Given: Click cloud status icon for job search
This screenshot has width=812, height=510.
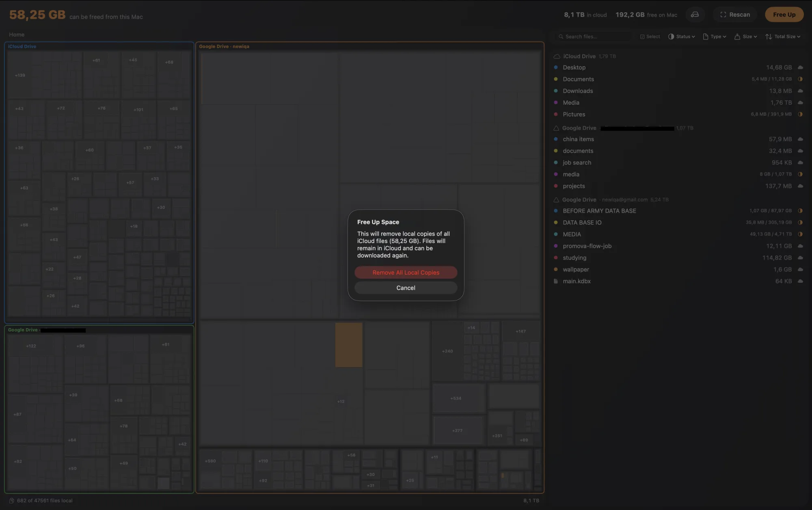Looking at the screenshot, I should [800, 163].
